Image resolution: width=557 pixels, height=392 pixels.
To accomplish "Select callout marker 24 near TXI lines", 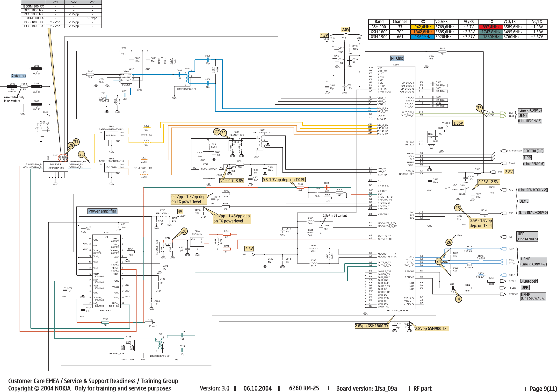I will (x=439, y=261).
